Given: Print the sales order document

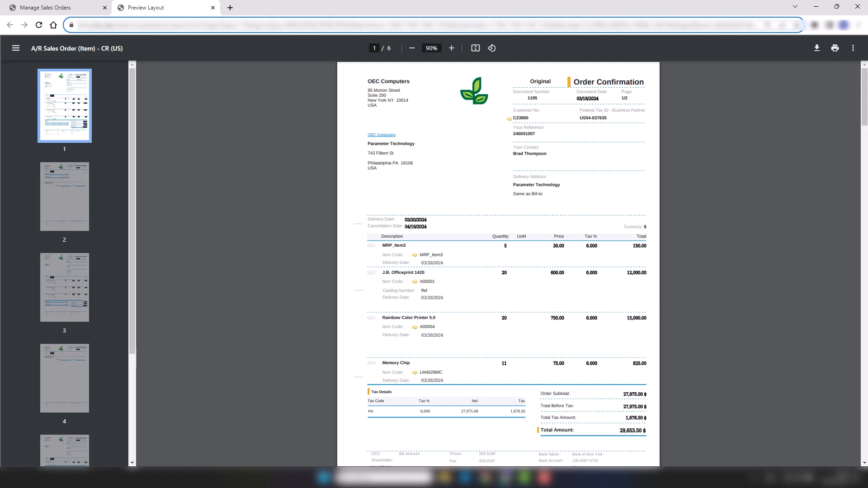Looking at the screenshot, I should (x=835, y=48).
